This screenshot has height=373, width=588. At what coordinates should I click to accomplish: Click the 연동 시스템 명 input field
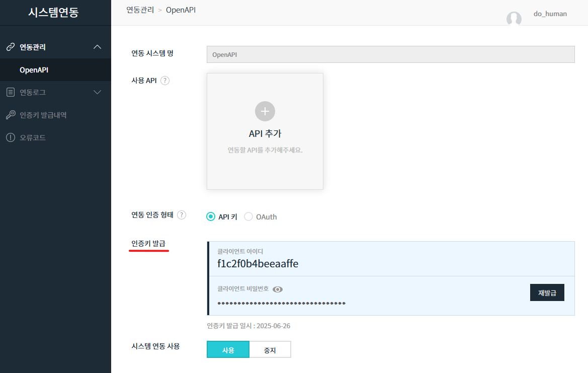pos(390,55)
